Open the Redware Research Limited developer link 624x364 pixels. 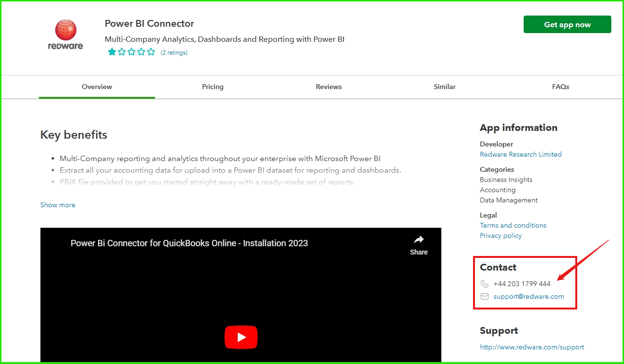(520, 154)
